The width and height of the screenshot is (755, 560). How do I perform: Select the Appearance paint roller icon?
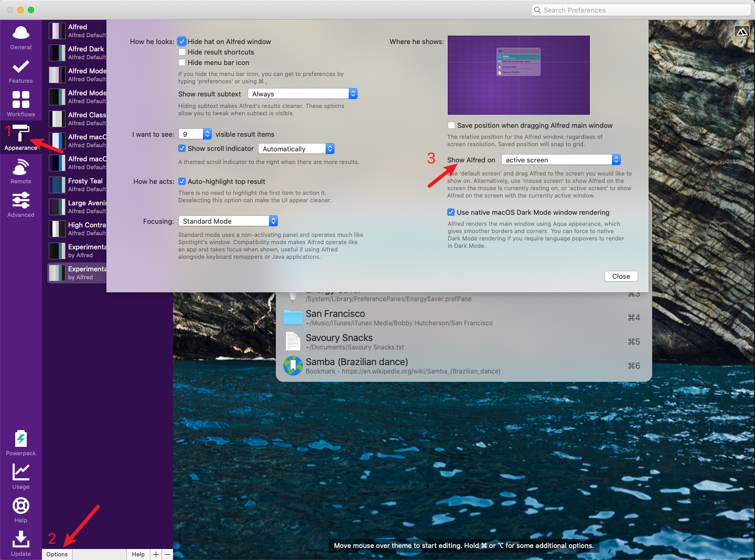click(21, 133)
